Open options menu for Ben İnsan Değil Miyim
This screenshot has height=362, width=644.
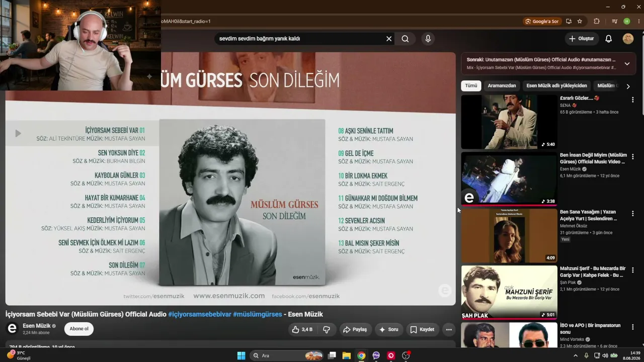pyautogui.click(x=632, y=157)
